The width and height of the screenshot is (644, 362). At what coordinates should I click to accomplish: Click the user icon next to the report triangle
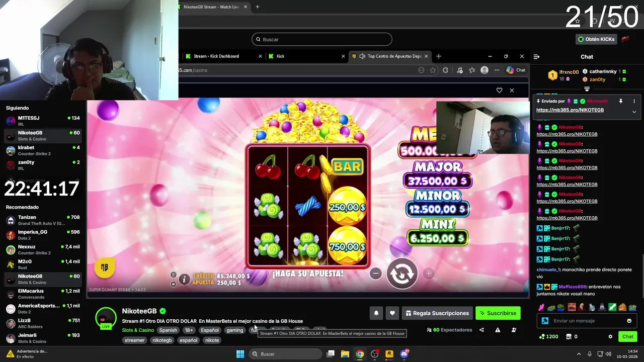tap(514, 330)
